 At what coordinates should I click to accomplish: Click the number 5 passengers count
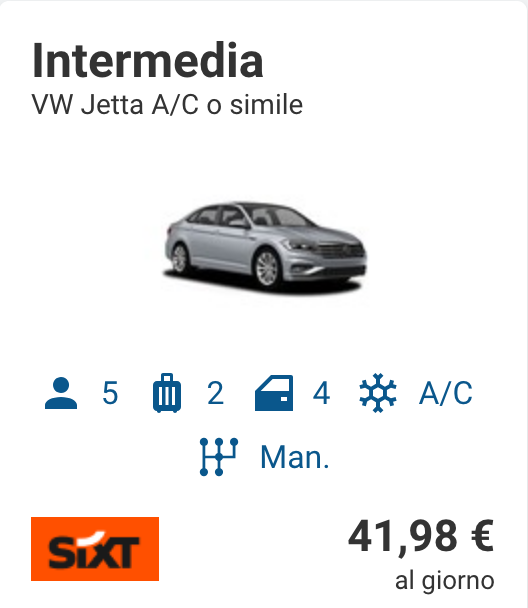click(x=110, y=393)
